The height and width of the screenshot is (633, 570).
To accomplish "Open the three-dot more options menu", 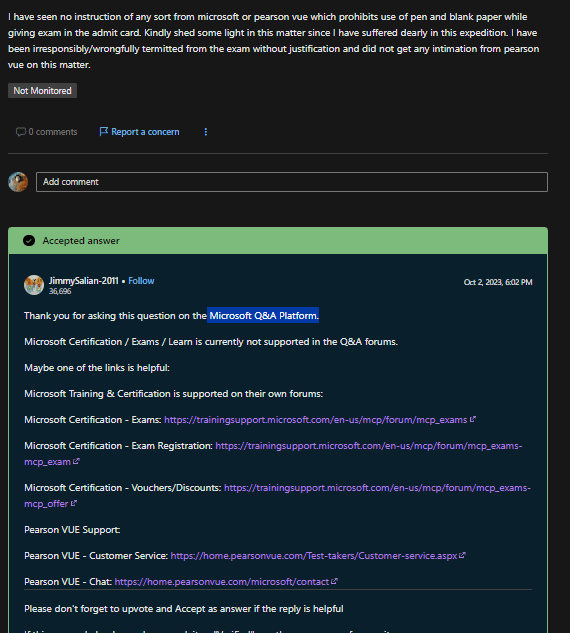I will (206, 132).
